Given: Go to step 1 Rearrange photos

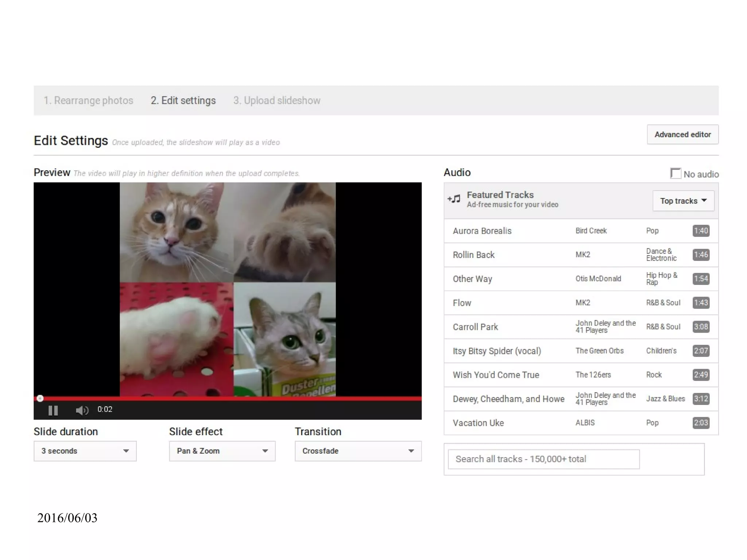Looking at the screenshot, I should coord(88,100).
